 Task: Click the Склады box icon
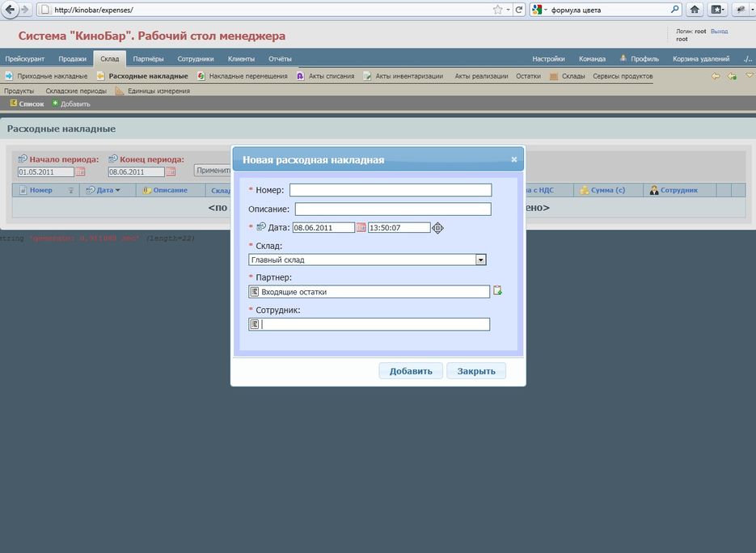(554, 76)
